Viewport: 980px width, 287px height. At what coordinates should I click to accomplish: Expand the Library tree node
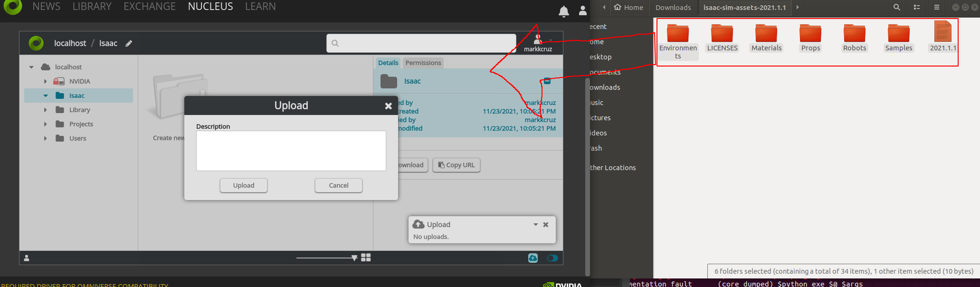click(46, 110)
